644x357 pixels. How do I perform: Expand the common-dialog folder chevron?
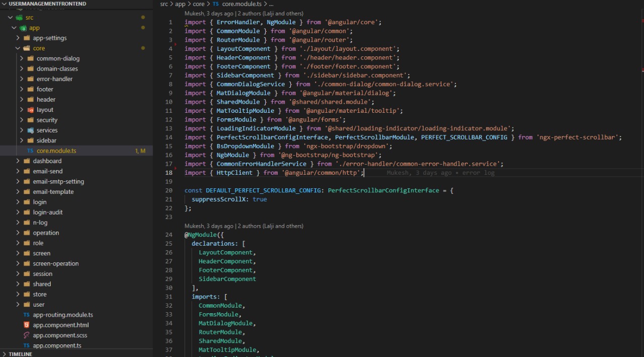click(x=22, y=58)
